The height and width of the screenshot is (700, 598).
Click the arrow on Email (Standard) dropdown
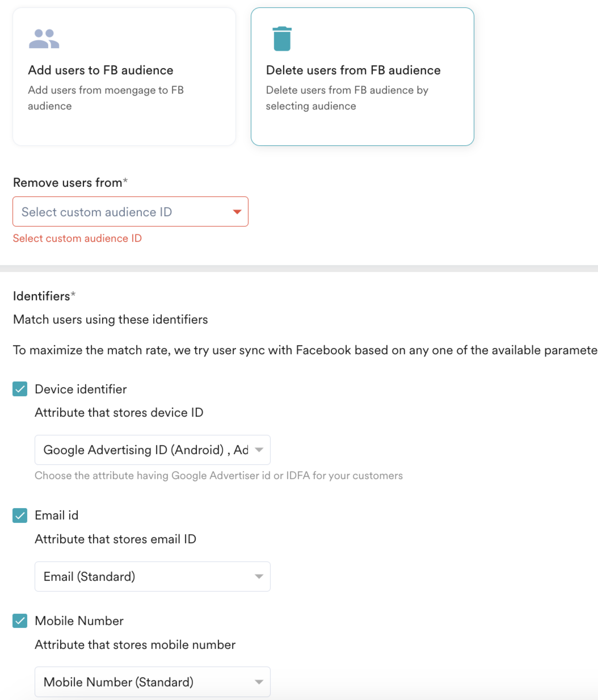(259, 577)
